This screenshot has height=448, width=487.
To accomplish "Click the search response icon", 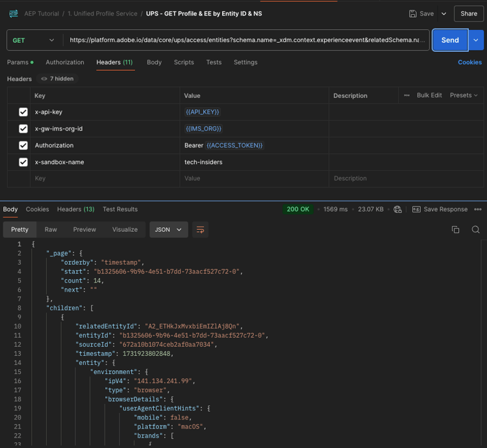I will [475, 229].
